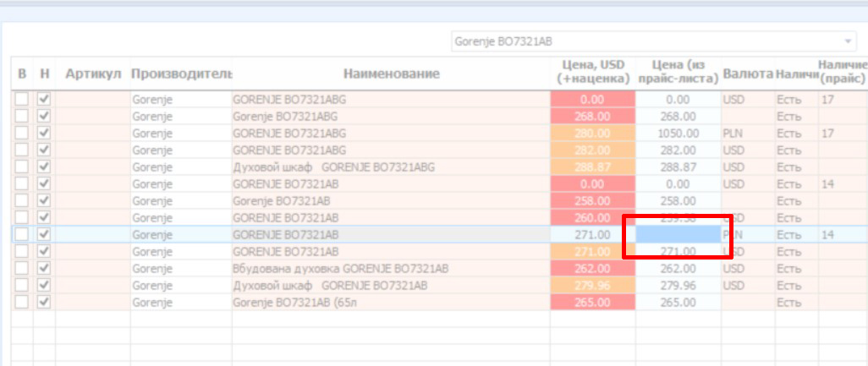
Task: Select the red 268.00 markup price cell
Action: coord(593,117)
